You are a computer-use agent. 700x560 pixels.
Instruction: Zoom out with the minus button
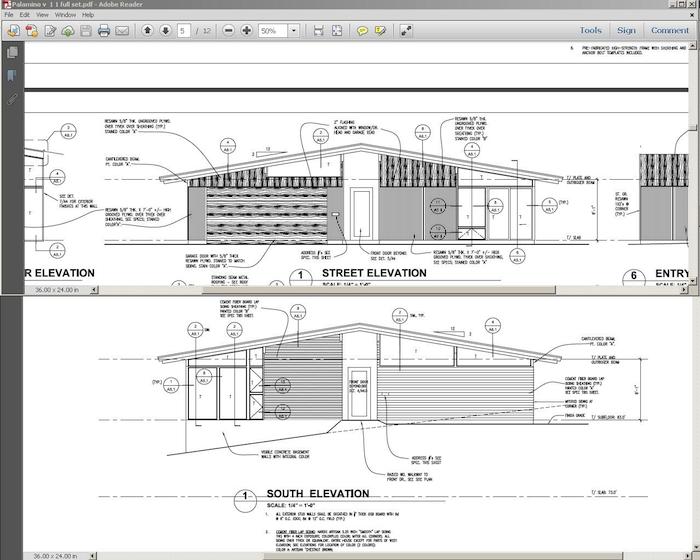(229, 30)
